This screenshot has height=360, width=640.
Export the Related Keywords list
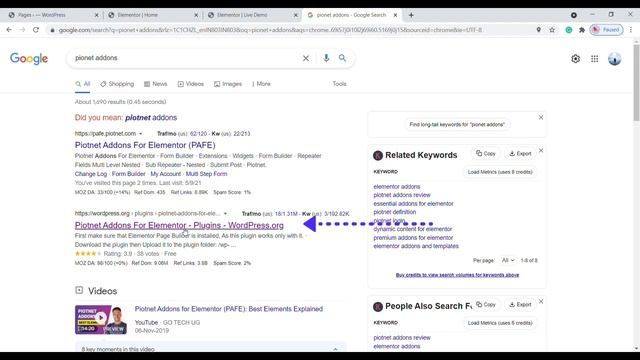pyautogui.click(x=520, y=153)
